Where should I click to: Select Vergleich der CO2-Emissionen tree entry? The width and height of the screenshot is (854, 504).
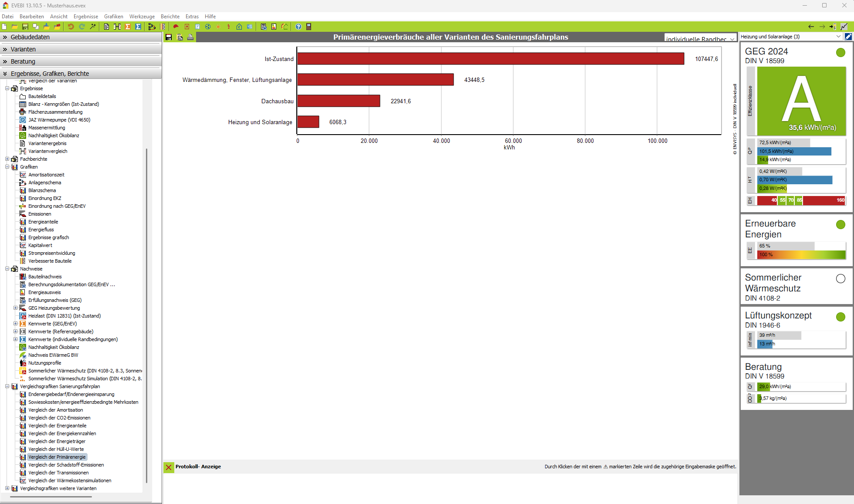coord(59,418)
